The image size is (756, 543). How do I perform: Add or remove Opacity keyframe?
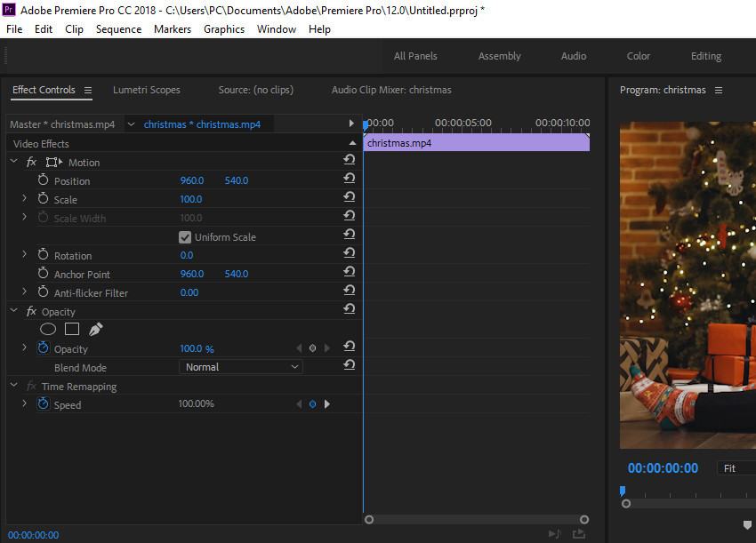click(x=312, y=348)
